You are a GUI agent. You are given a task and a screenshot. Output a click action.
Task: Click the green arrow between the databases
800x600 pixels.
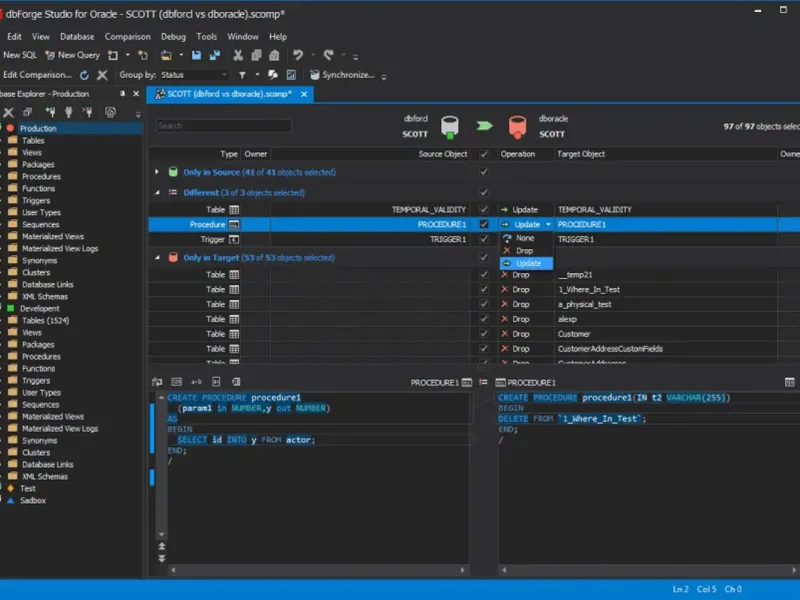click(483, 126)
